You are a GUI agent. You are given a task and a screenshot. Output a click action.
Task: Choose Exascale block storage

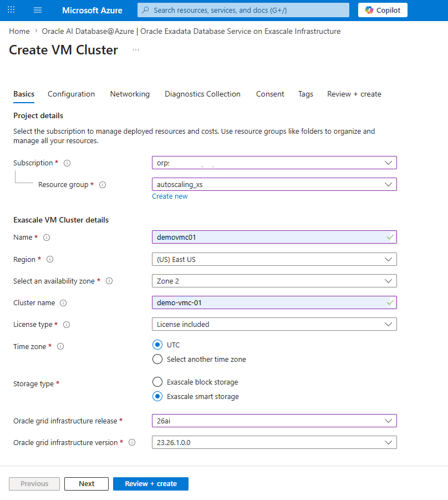tap(157, 382)
